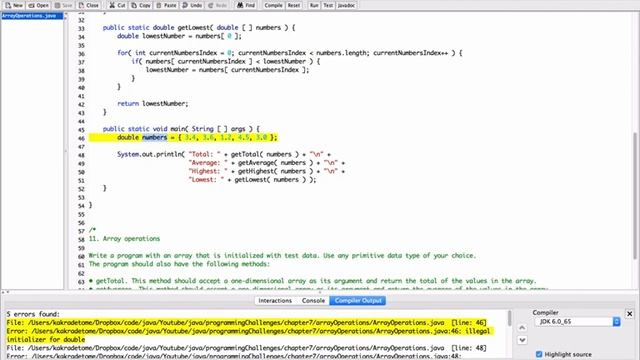Open the Compiler JDK 6.0_65 dropdown

coord(577,322)
